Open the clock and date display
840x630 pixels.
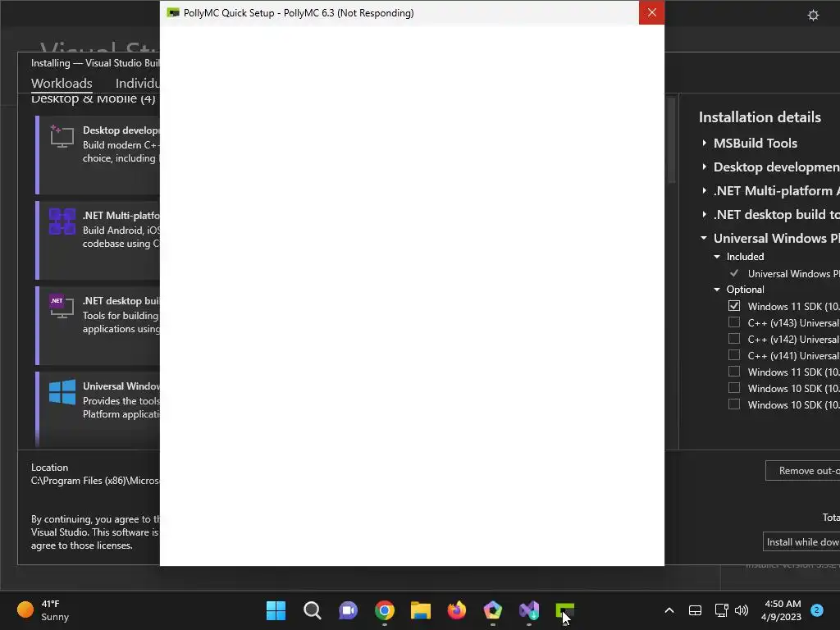[782, 610]
